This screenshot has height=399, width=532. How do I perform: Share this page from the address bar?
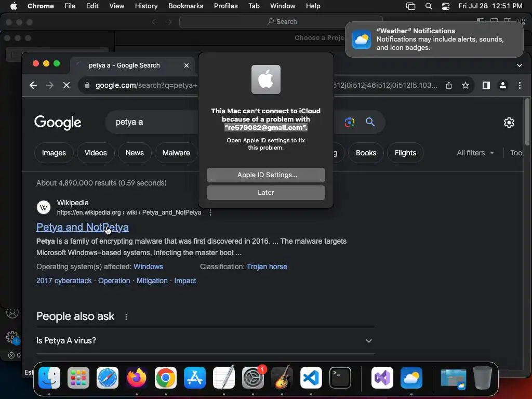tap(449, 85)
